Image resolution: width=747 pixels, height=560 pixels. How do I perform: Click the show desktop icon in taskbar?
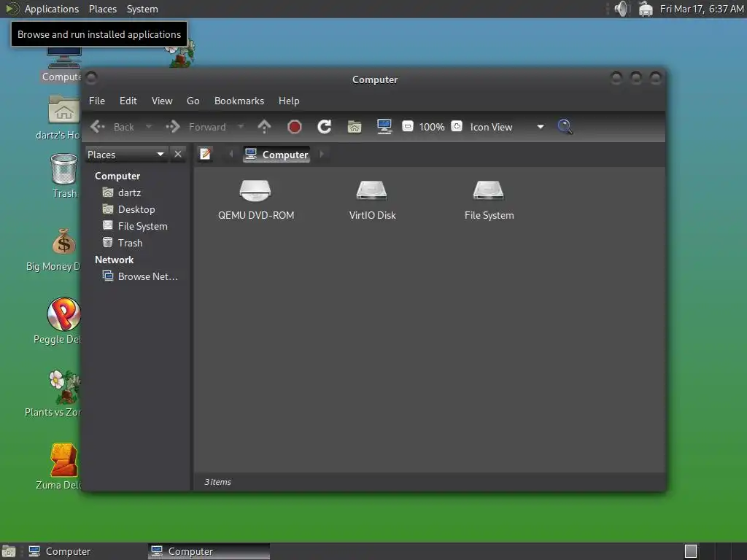coord(9,551)
